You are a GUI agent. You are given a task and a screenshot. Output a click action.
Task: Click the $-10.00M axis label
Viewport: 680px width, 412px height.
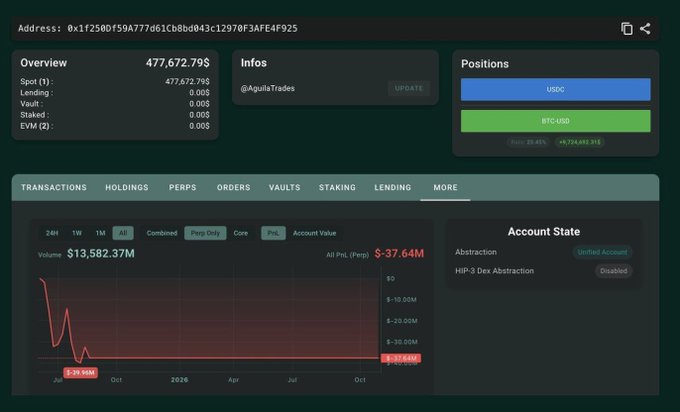(x=402, y=300)
